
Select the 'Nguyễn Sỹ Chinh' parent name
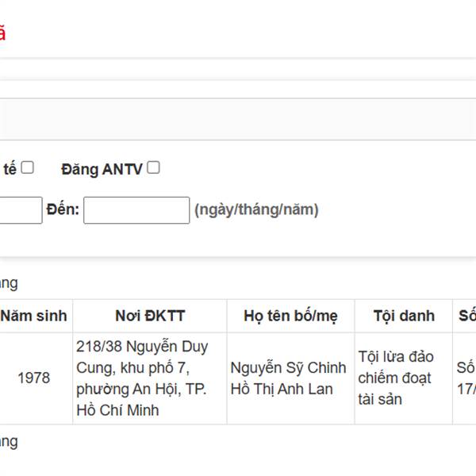tap(289, 367)
